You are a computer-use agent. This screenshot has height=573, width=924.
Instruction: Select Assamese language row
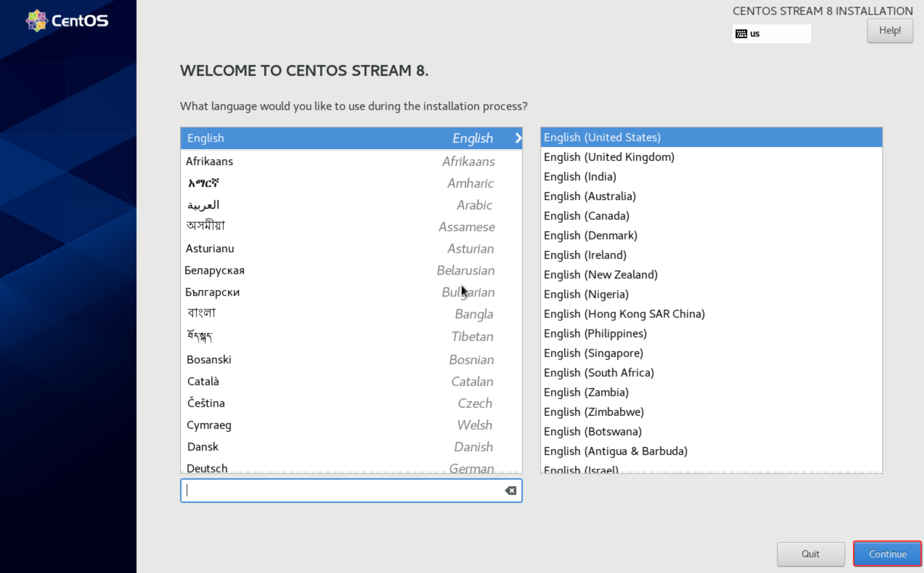click(x=351, y=227)
